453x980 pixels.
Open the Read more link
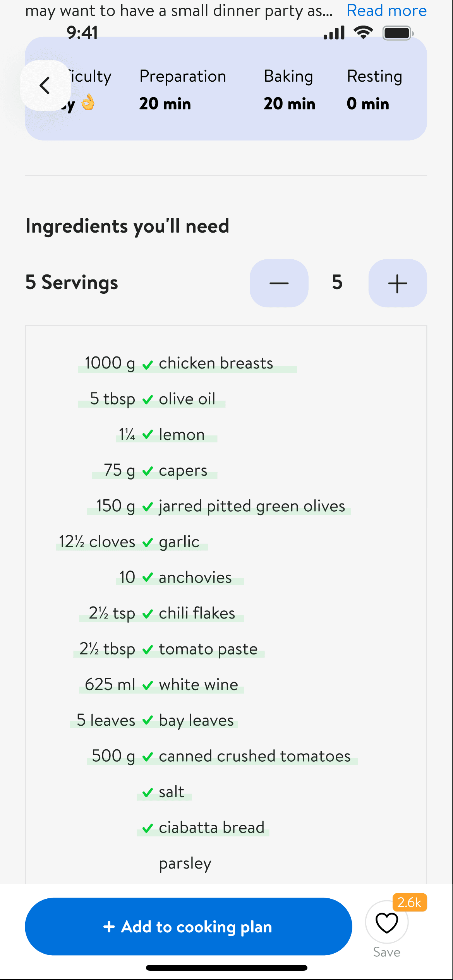[x=386, y=10]
